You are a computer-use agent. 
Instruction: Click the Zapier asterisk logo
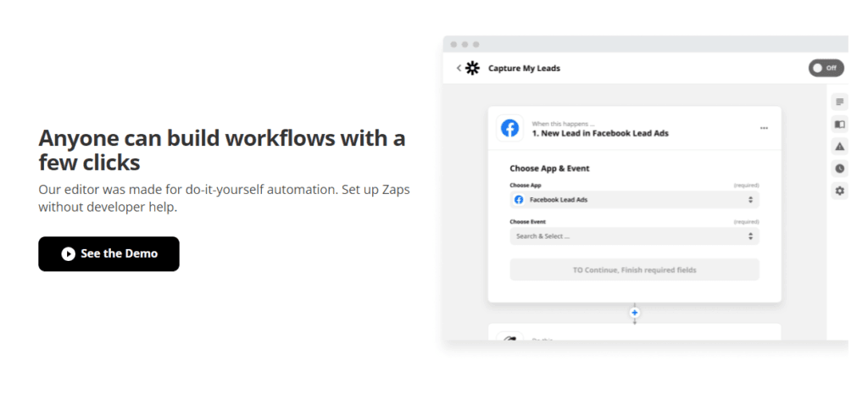[472, 68]
